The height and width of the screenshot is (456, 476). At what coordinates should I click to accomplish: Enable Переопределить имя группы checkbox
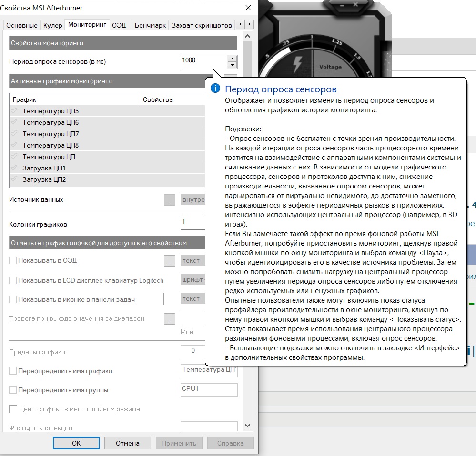tap(13, 390)
